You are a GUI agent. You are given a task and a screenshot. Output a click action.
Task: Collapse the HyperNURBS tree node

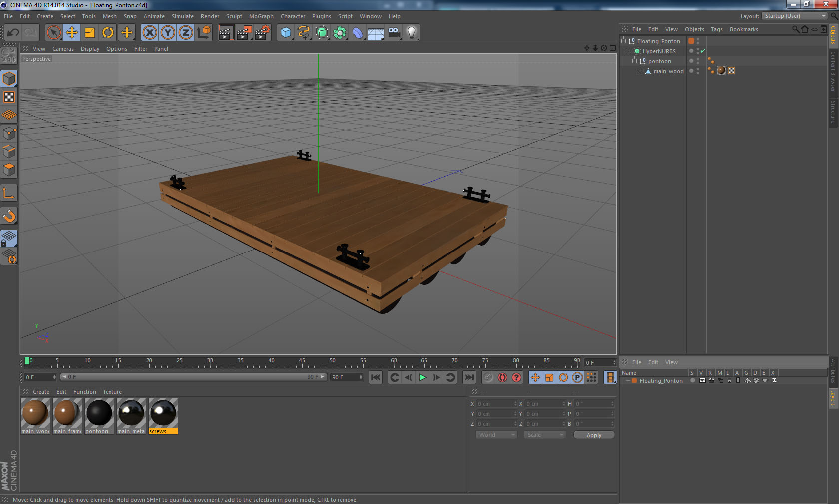629,51
